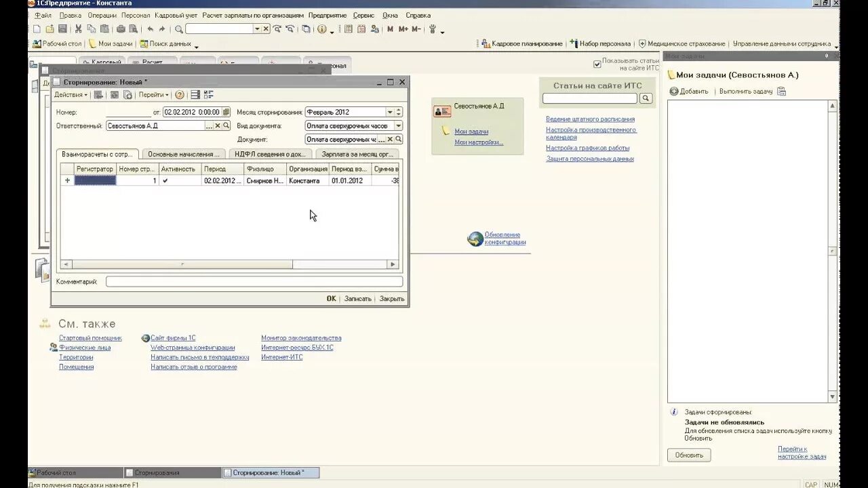The width and height of the screenshot is (868, 488).
Task: Click into the Комментарий input field
Action: pyautogui.click(x=254, y=281)
